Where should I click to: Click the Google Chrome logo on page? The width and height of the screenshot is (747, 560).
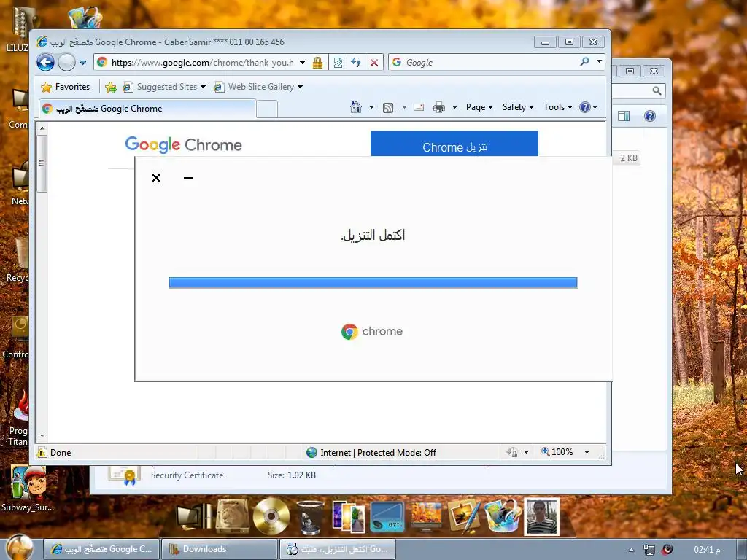(x=183, y=144)
